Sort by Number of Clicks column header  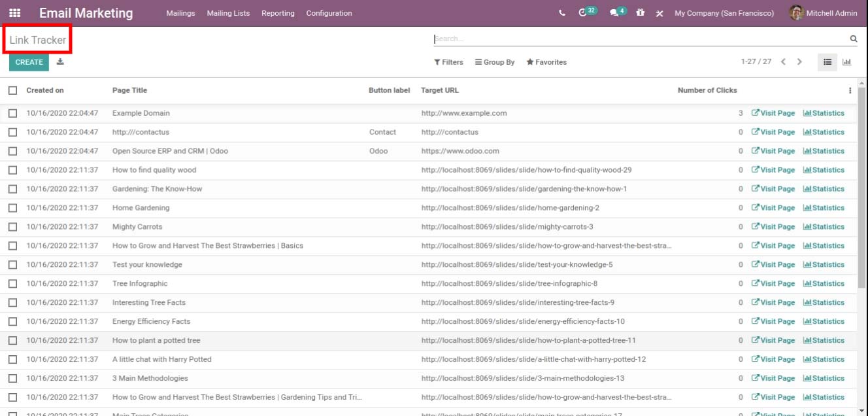tap(707, 91)
